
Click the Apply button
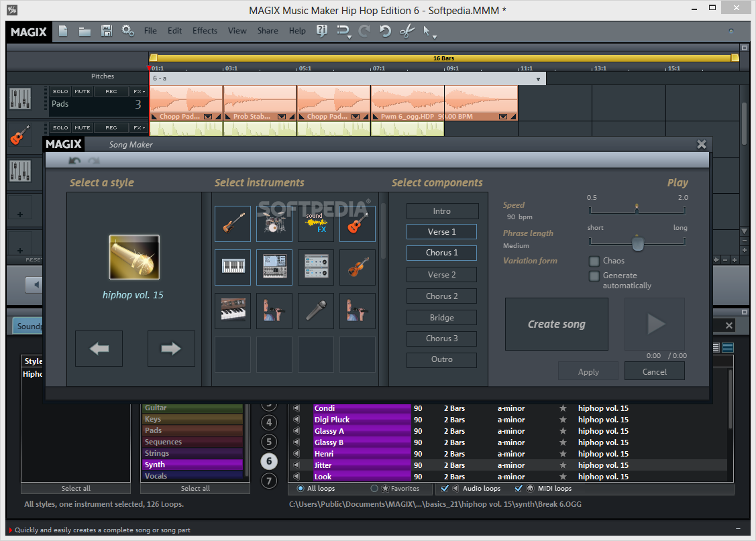(x=588, y=372)
